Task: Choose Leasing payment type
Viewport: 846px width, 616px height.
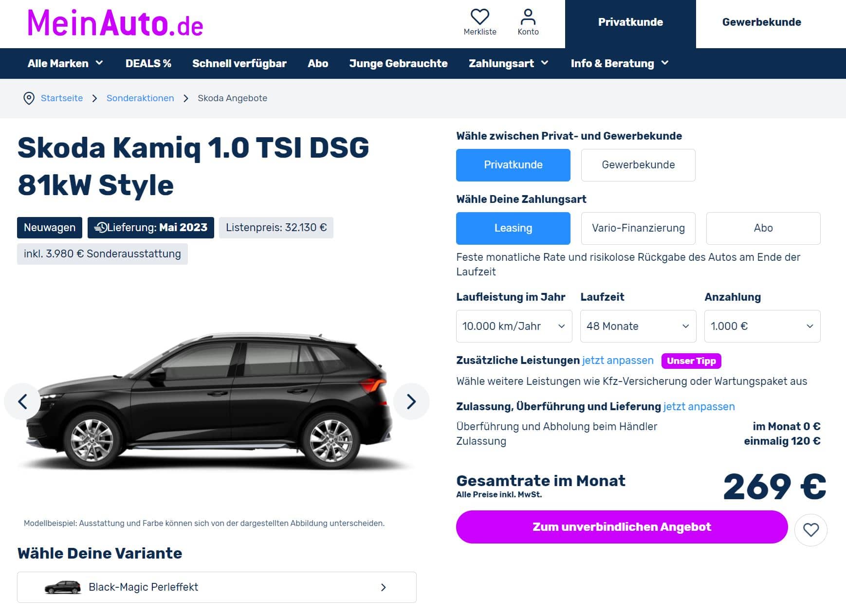Action: pos(513,228)
